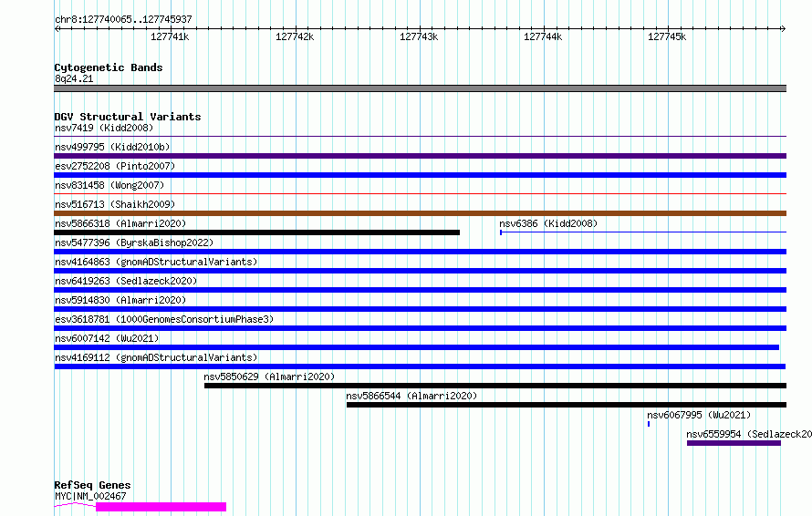Click the esv3618781 (1000GenomesConsortiumPhase3) label
The image size is (812, 516).
point(163,319)
